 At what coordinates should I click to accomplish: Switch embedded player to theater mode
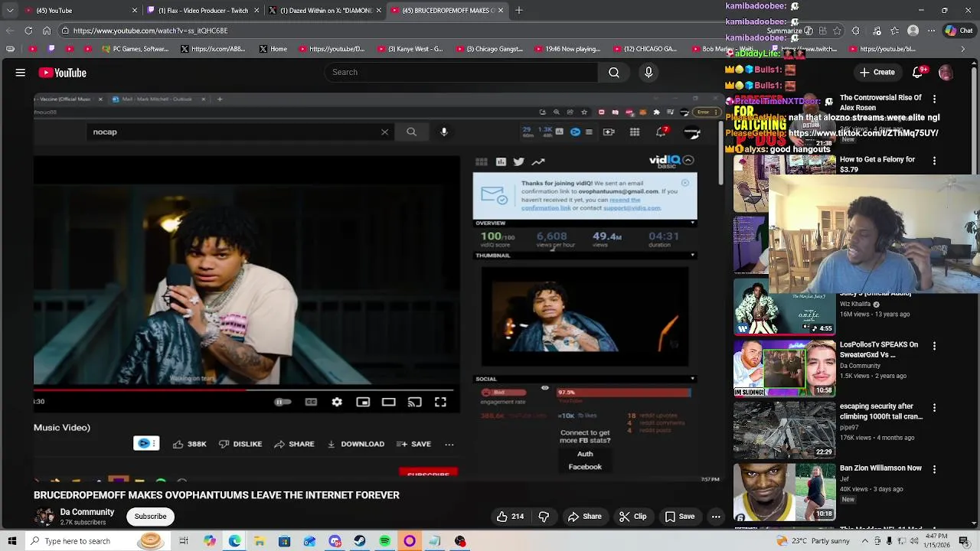click(389, 402)
